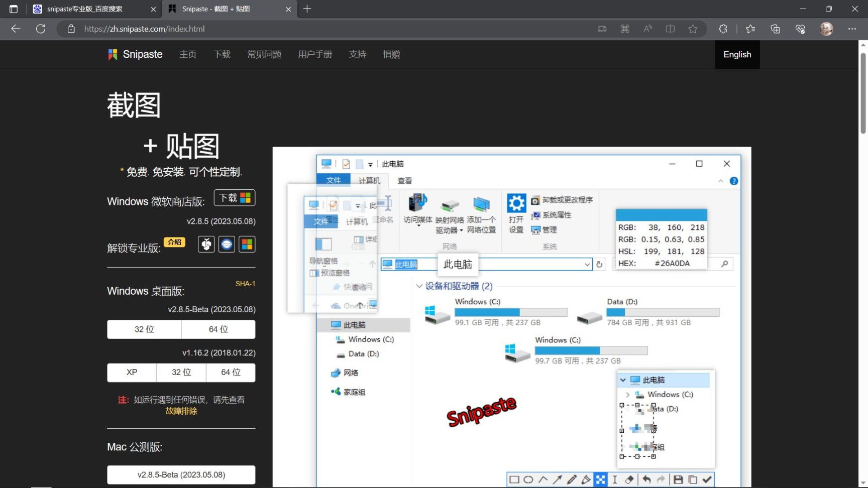Open 下载 in the site navigation
Viewport: 868px width, 488px height.
tap(222, 54)
